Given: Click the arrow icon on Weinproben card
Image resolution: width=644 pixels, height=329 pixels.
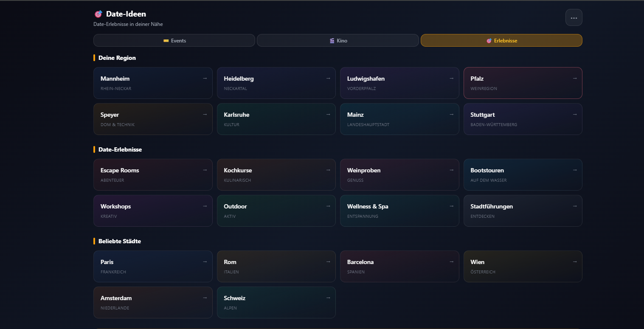Looking at the screenshot, I should (451, 170).
